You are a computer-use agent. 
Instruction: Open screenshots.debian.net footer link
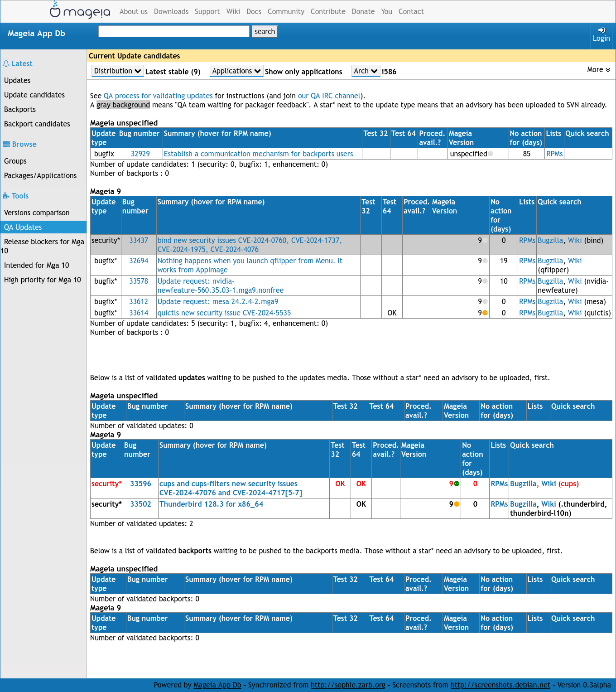click(500, 685)
